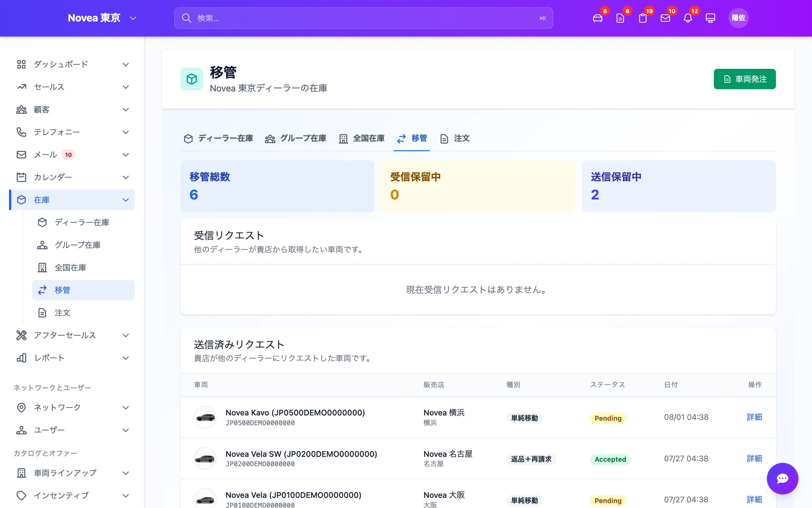Expand the メール menu chevron

point(126,155)
